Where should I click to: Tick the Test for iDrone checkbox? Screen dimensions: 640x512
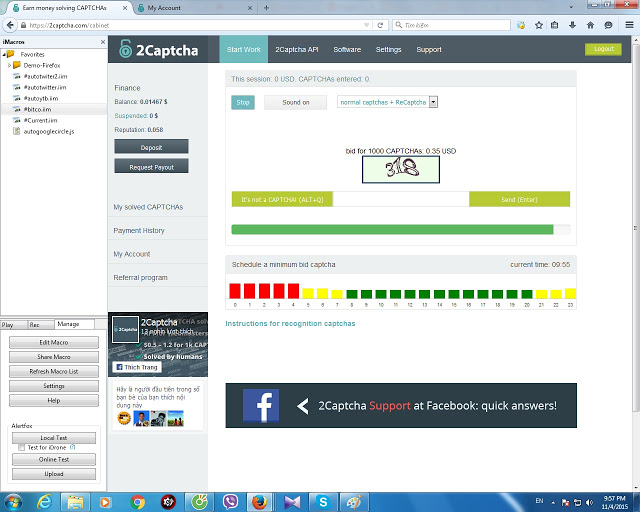pos(21,447)
